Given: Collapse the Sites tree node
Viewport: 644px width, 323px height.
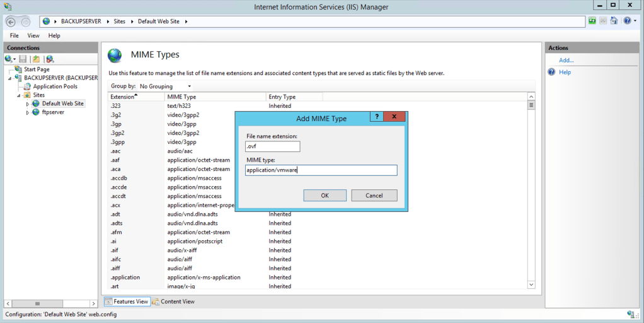Looking at the screenshot, I should pos(19,95).
